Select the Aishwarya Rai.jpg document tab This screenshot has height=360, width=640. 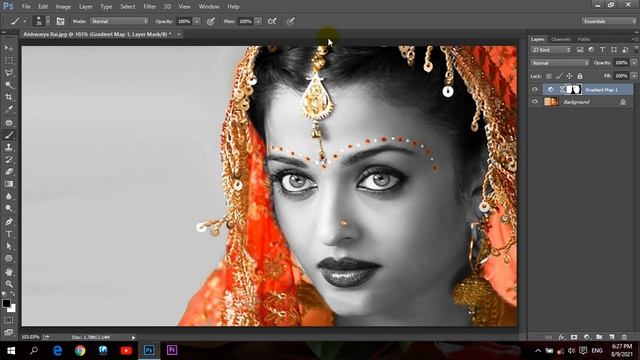(x=97, y=34)
